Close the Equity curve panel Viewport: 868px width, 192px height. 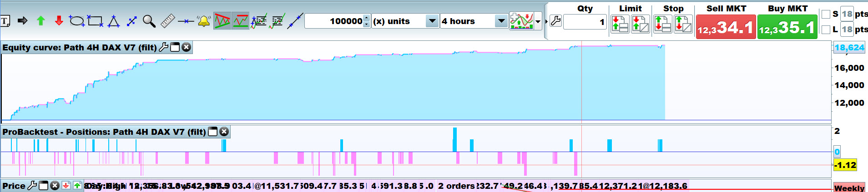186,47
